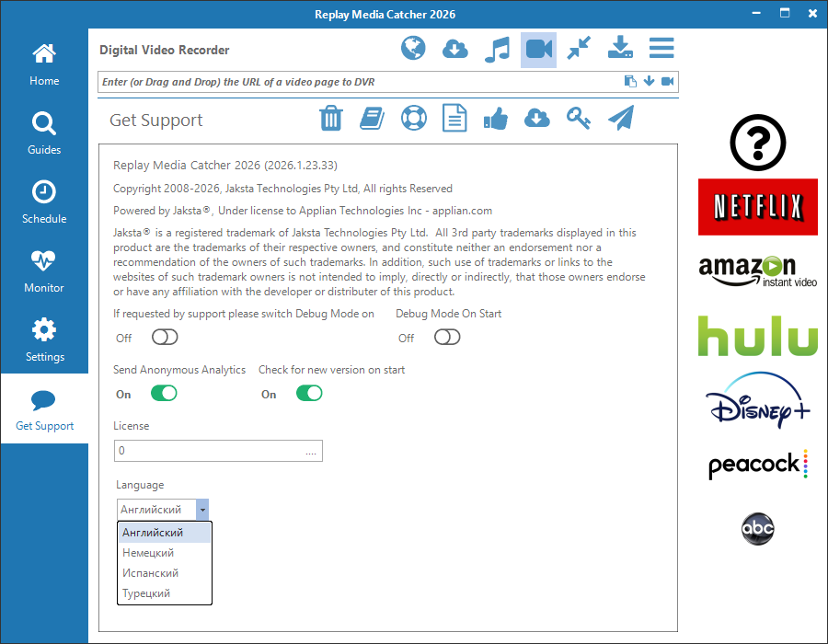Maximize the Replay Media Catcher window
Image resolution: width=828 pixels, height=644 pixels.
785,13
